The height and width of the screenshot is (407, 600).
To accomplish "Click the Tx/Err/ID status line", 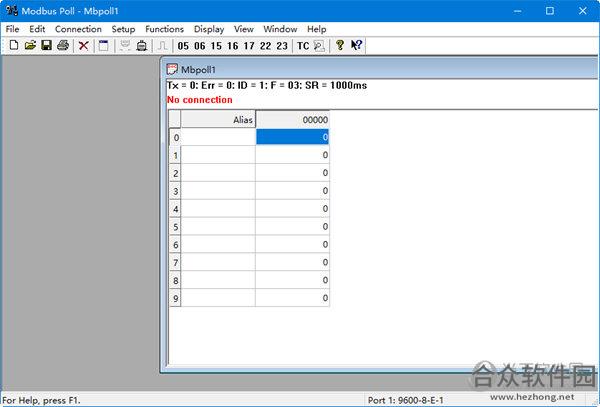I will (267, 85).
